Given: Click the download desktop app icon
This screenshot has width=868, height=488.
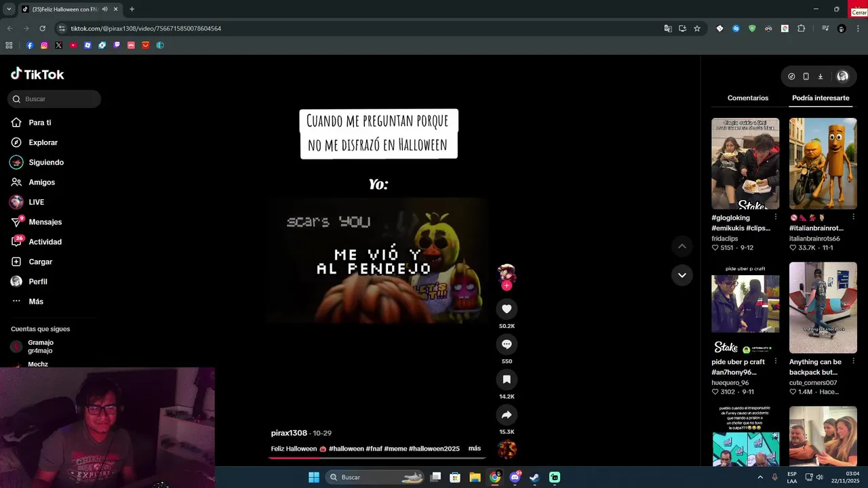Looking at the screenshot, I should pos(820,77).
